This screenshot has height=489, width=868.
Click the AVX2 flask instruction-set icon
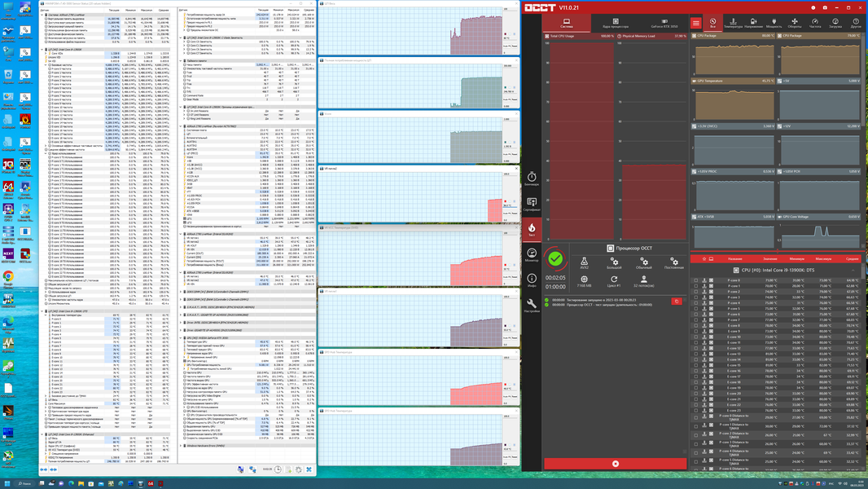click(x=584, y=262)
